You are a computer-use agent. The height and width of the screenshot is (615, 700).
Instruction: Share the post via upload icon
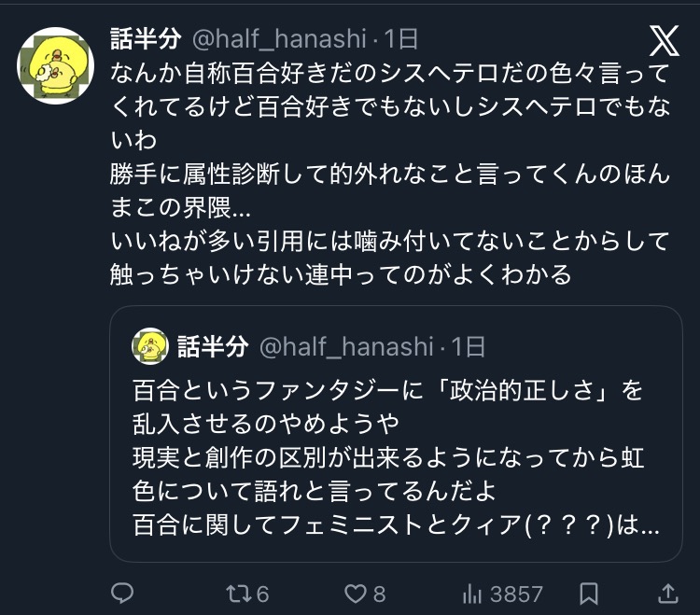[x=667, y=593]
